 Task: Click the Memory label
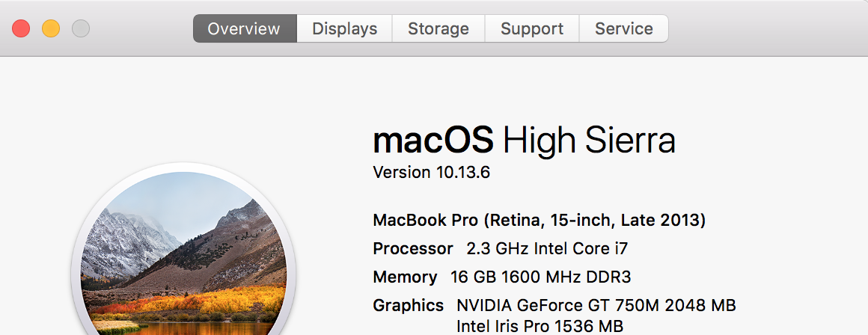[x=405, y=277]
